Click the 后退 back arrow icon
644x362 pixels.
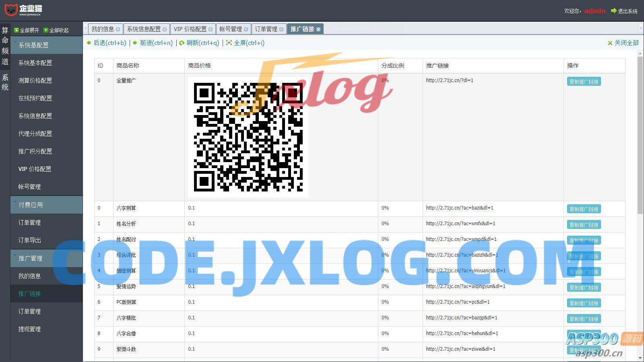click(x=89, y=43)
